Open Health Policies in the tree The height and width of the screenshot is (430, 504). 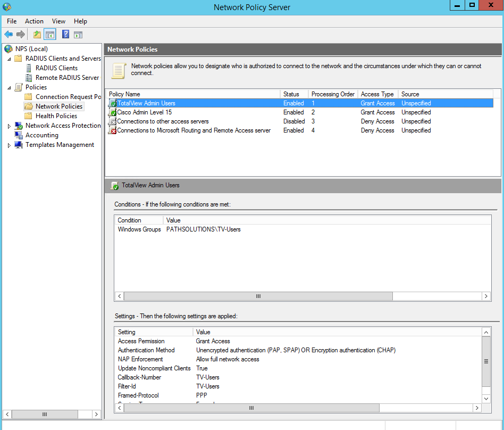[x=56, y=116]
